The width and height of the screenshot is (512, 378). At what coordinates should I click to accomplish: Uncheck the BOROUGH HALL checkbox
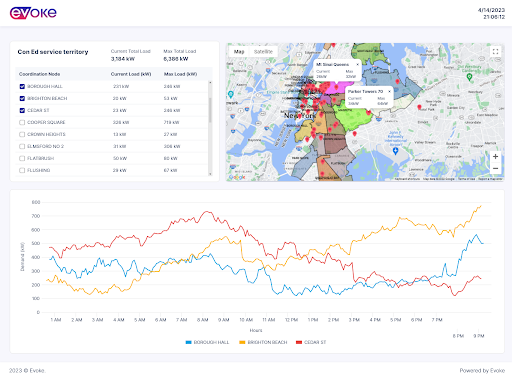tap(22, 86)
